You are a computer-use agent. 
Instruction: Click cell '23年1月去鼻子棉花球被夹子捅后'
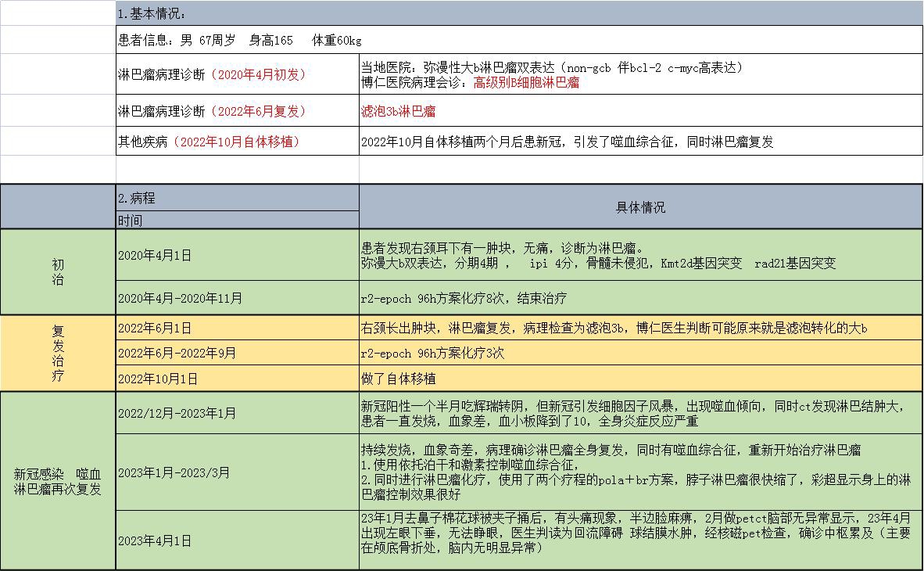click(x=640, y=540)
